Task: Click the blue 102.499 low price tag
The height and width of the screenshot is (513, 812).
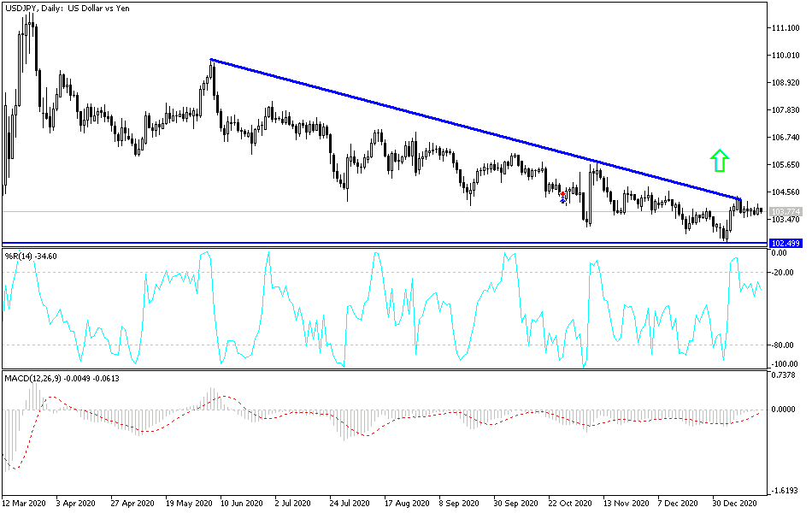Action: point(787,243)
